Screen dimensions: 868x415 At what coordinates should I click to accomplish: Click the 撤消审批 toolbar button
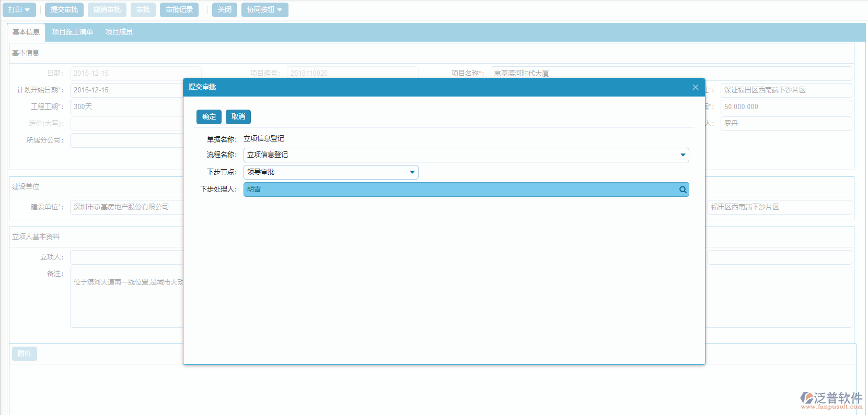point(107,10)
